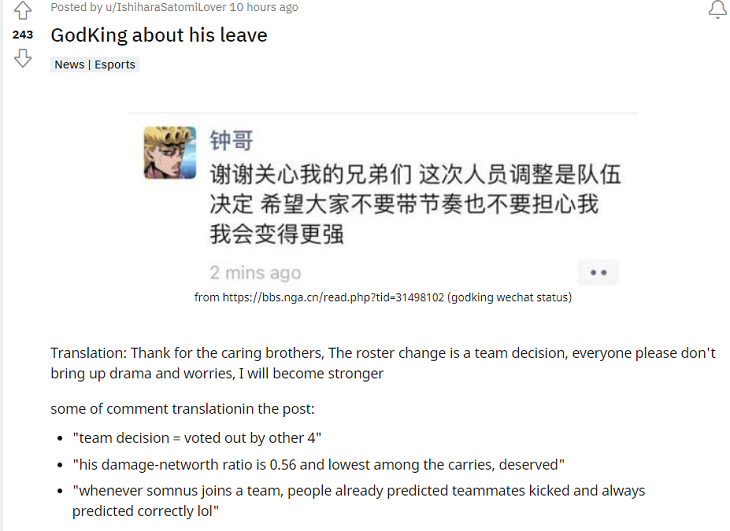Open u/IshiharaSatomiLover profile link
Image resolution: width=730 pixels, height=531 pixels.
(166, 7)
